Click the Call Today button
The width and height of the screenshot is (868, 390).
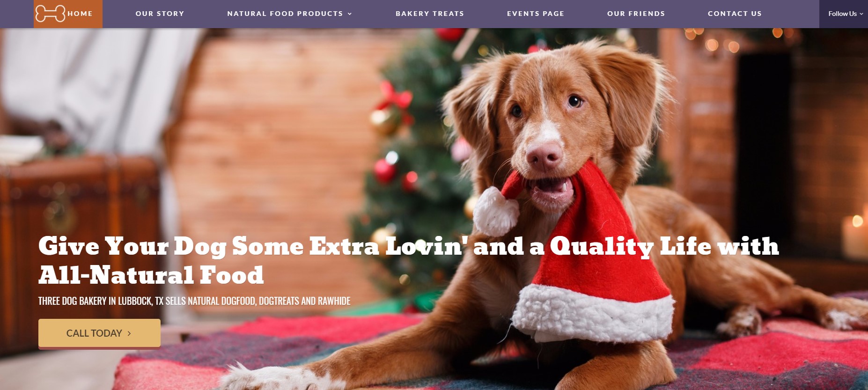[99, 333]
